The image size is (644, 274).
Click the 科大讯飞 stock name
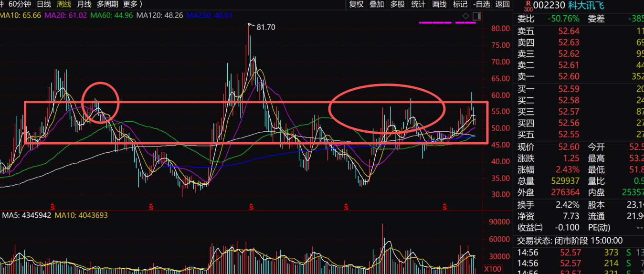point(586,6)
